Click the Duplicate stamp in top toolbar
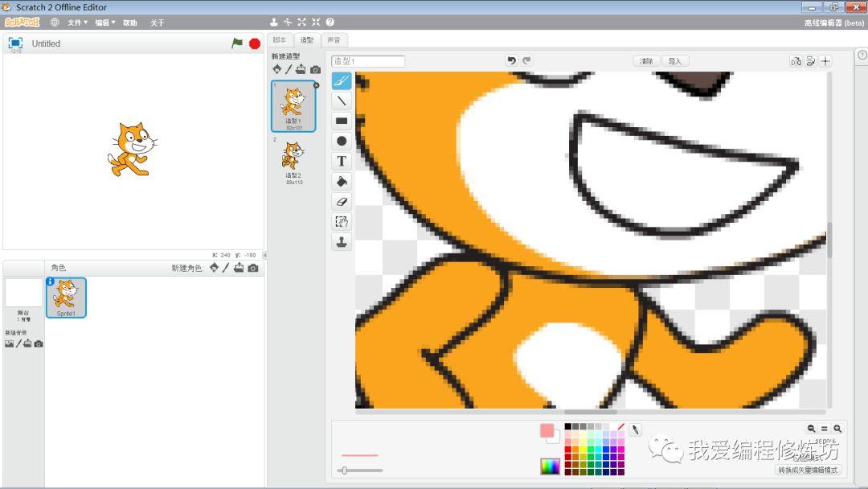868x489 pixels. [x=273, y=23]
